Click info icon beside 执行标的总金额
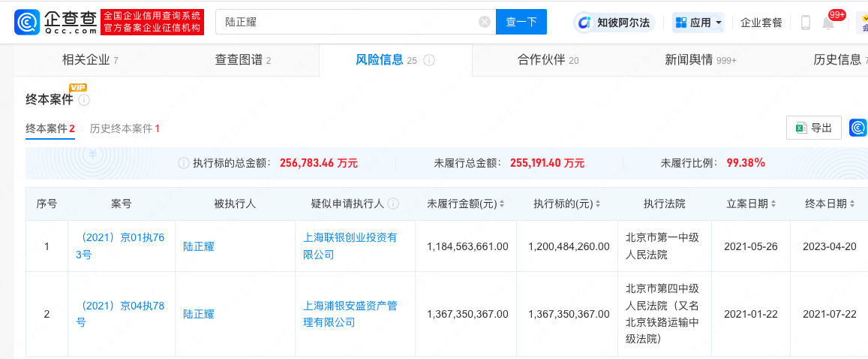This screenshot has height=359, width=868. click(183, 163)
